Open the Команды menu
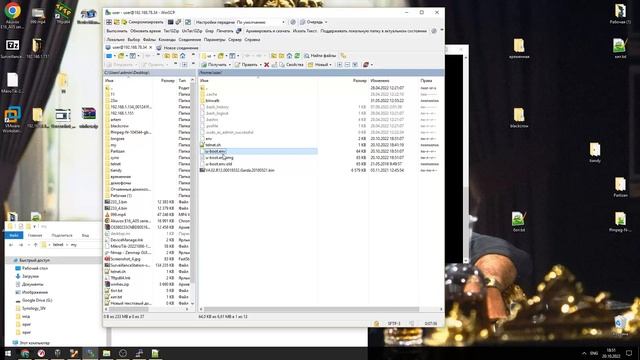 coord(167,40)
